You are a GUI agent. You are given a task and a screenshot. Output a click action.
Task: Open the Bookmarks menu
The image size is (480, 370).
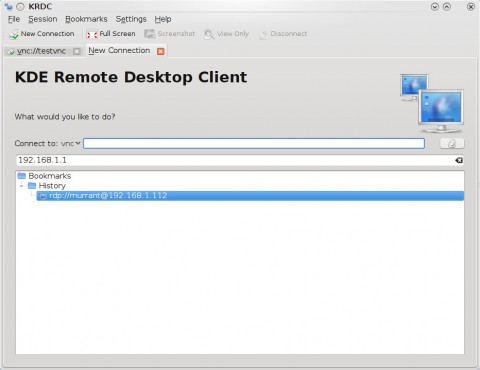coord(86,19)
